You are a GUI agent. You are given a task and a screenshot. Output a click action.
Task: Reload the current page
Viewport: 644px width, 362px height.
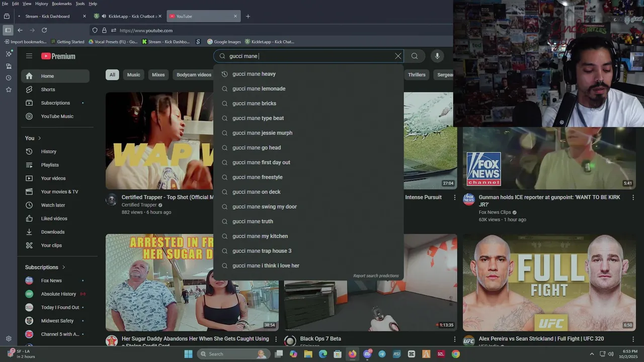pos(44,30)
